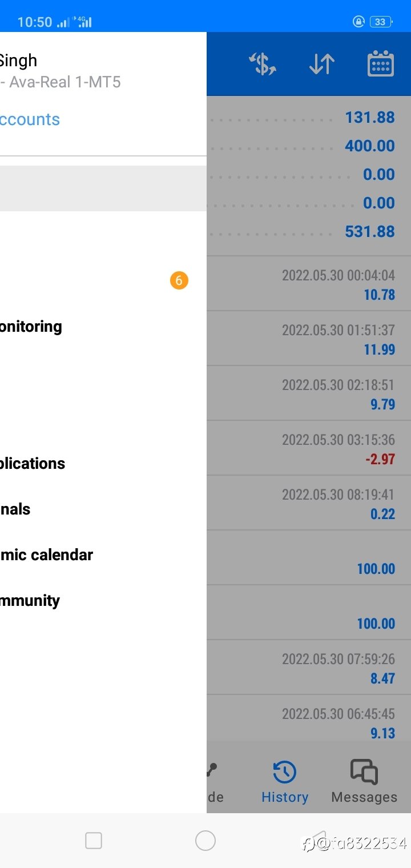Tap the dollar symbol filter icon

[263, 64]
